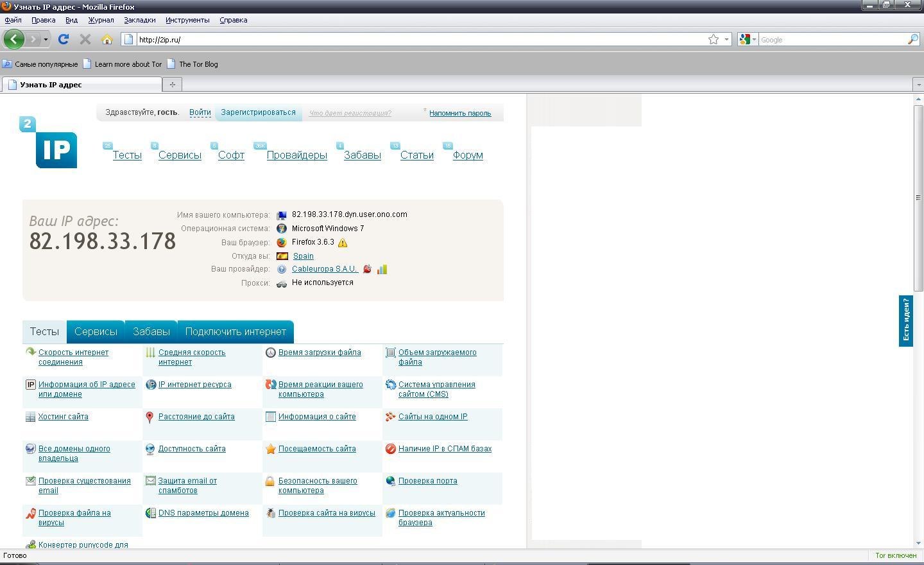The image size is (924, 565).
Task: Click the provider rating bar chart icon
Action: [382, 269]
